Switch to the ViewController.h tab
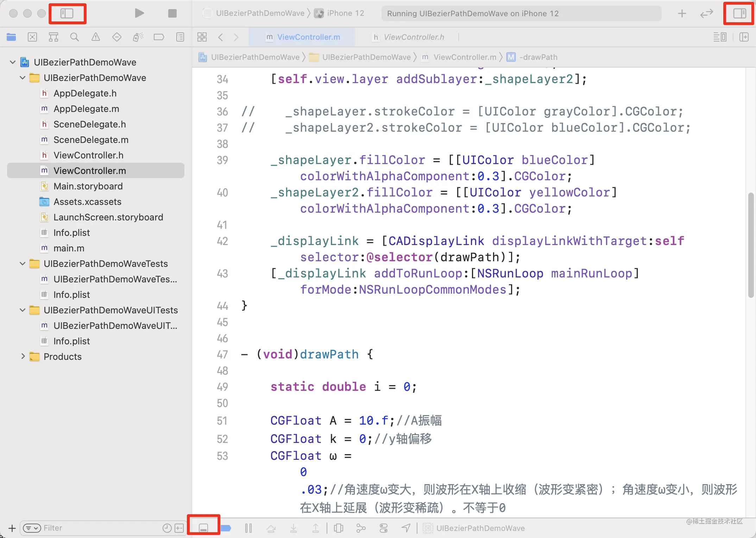756x538 pixels. click(x=414, y=37)
